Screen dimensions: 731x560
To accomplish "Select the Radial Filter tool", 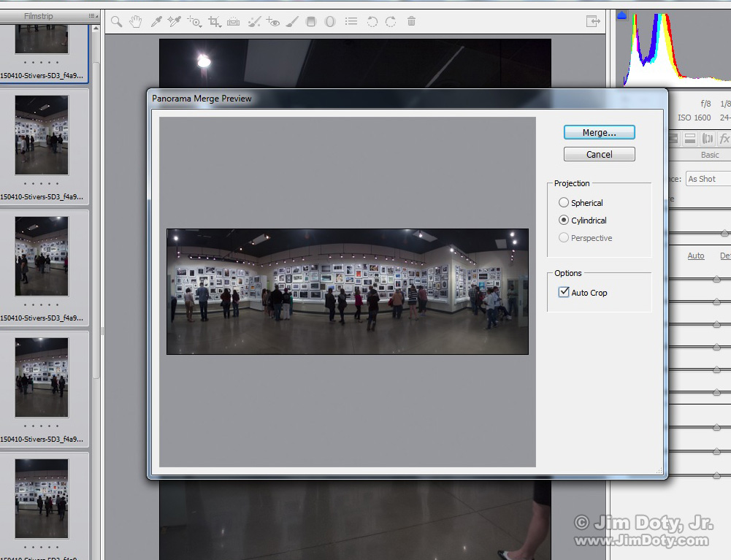I will (330, 21).
